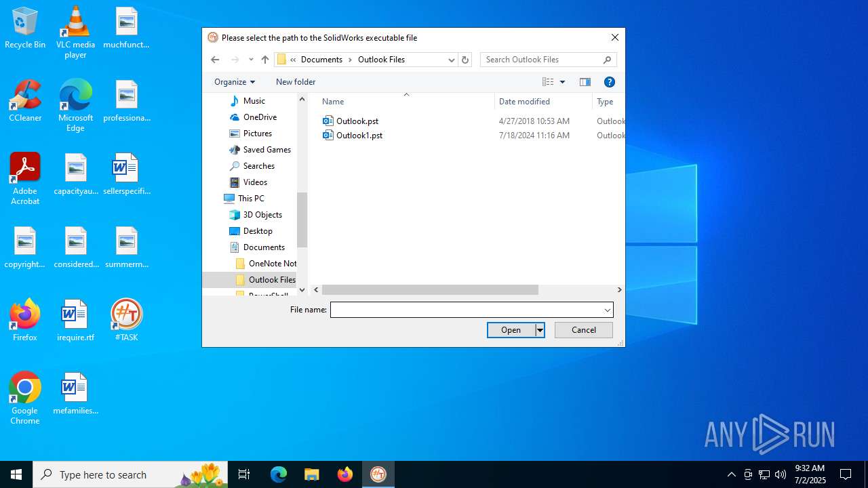The width and height of the screenshot is (868, 488).
Task: Open Recycle Bin desktop icon
Action: click(25, 28)
